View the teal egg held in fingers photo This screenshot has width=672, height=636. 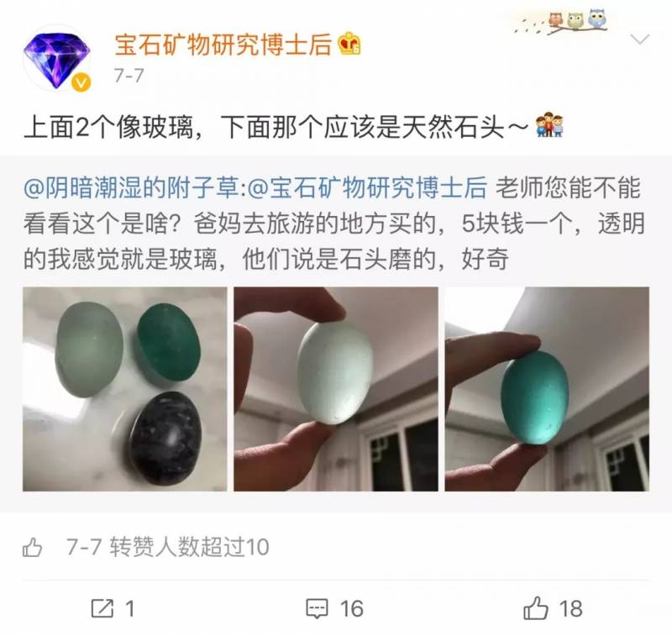tap(547, 389)
